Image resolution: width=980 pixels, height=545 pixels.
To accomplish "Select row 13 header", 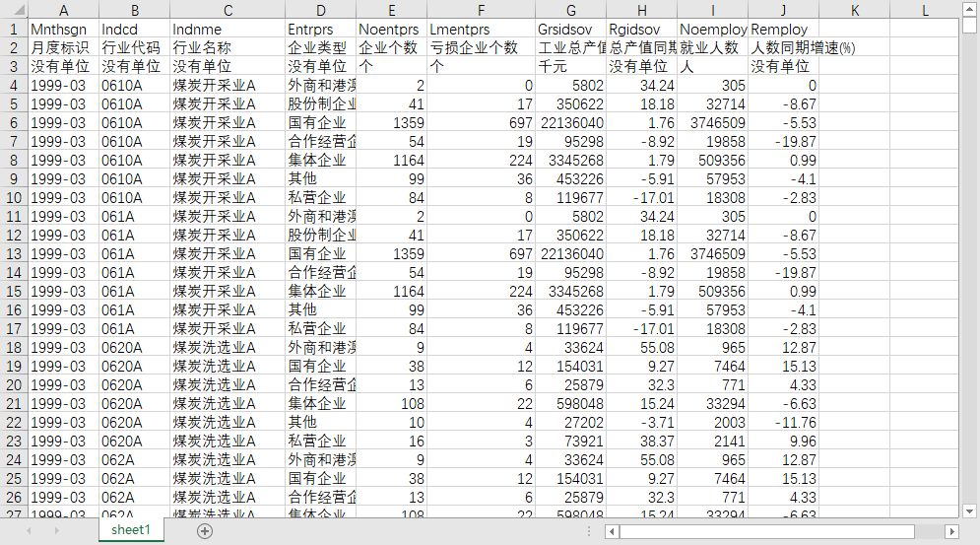I will coord(14,253).
